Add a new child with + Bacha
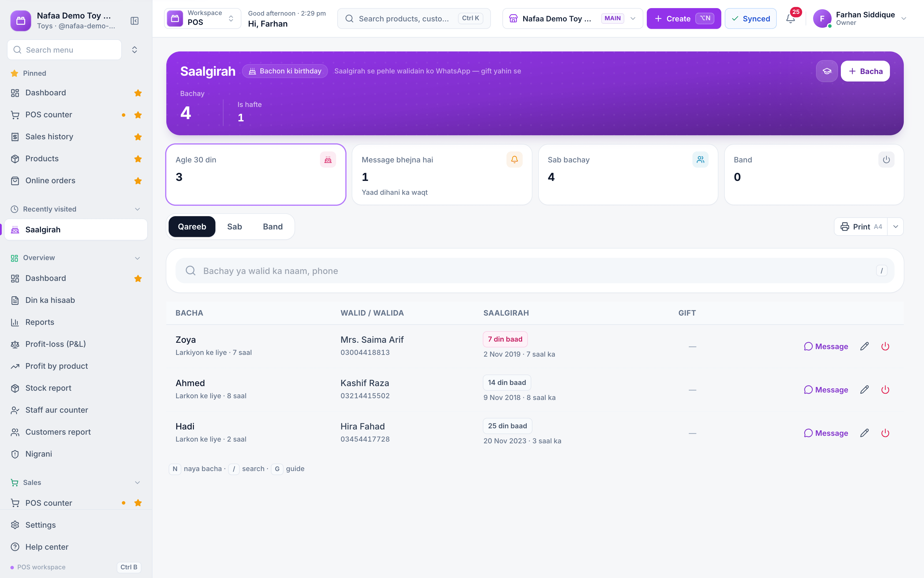Viewport: 924px width, 578px height. coord(865,71)
